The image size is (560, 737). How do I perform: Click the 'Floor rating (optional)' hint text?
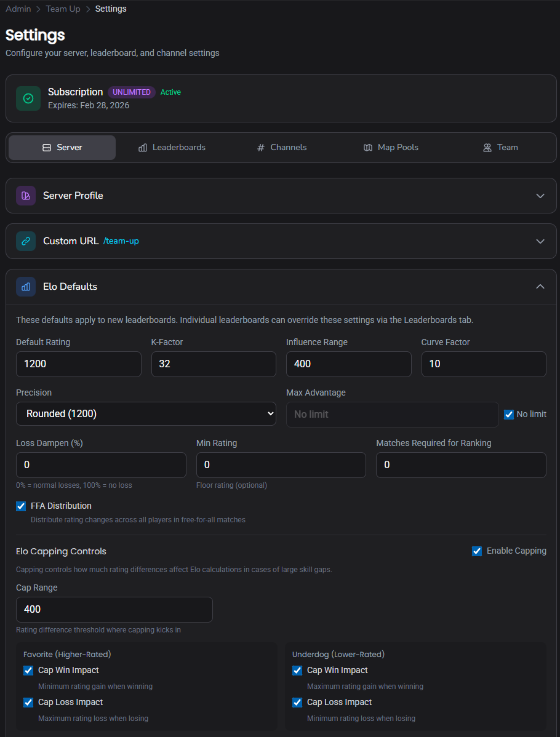point(232,485)
